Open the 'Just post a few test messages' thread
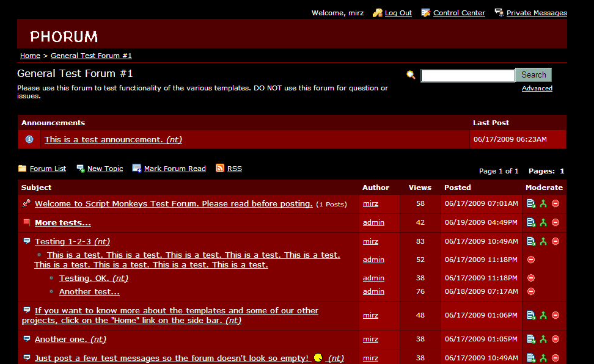Viewport: 594px width, 364px height. pos(189,359)
